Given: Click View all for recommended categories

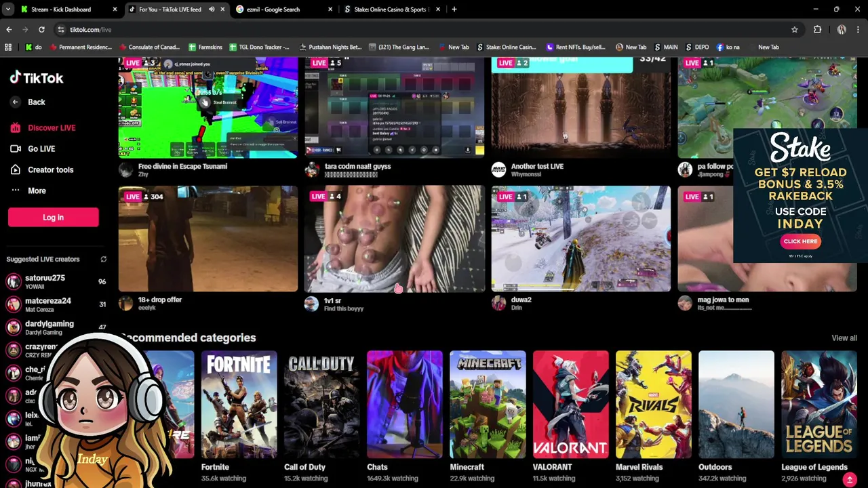Looking at the screenshot, I should 844,338.
